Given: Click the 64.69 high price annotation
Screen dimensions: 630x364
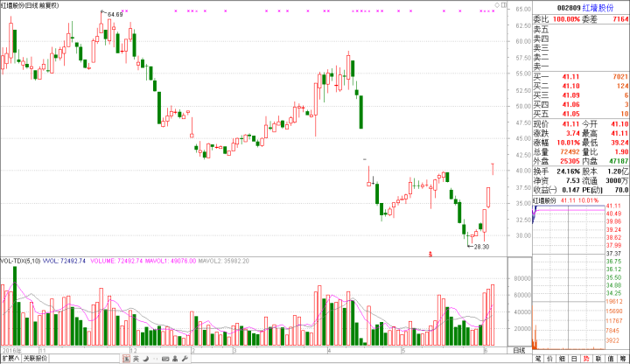Looking at the screenshot, I should click(115, 15).
